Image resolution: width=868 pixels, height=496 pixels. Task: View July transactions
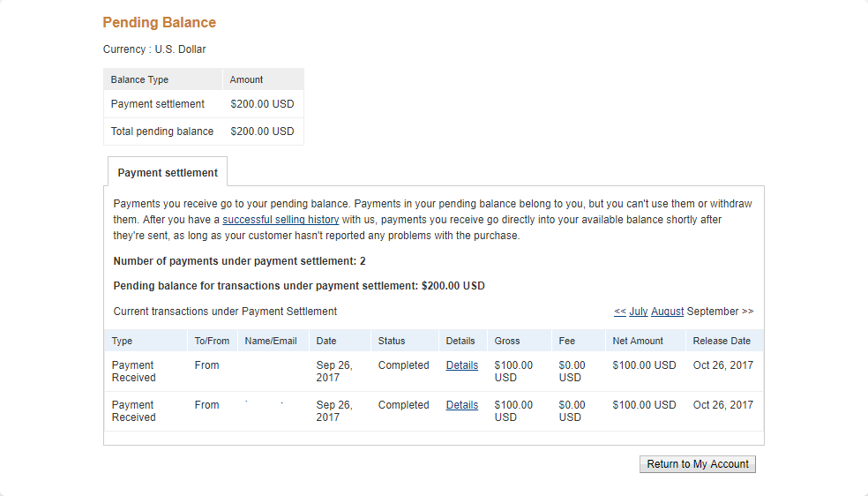click(639, 312)
